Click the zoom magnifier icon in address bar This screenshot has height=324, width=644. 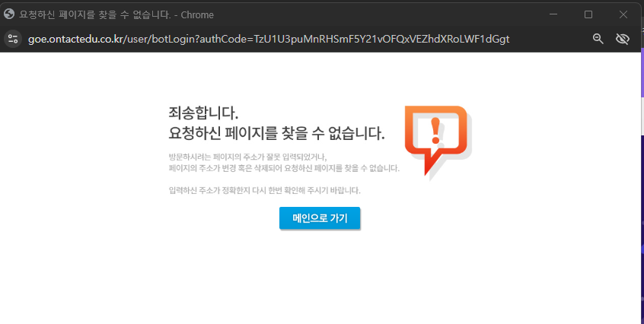(598, 39)
